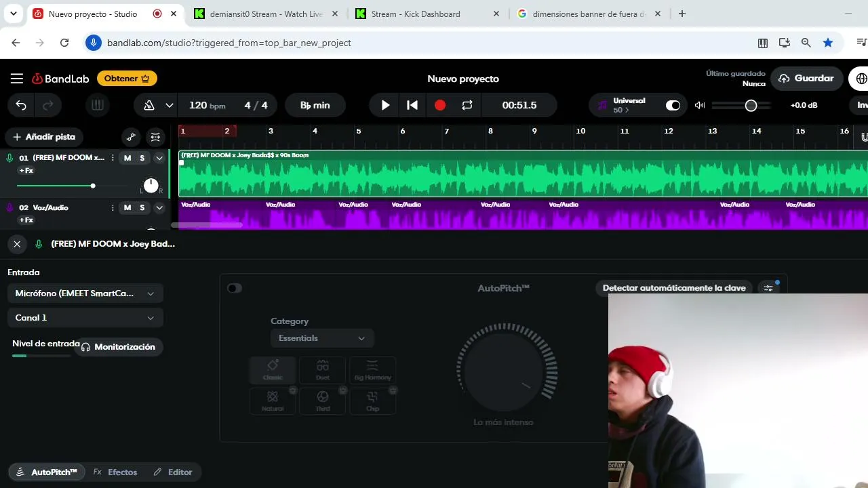Start playback with the play button
Viewport: 868px width, 488px height.
[385, 105]
